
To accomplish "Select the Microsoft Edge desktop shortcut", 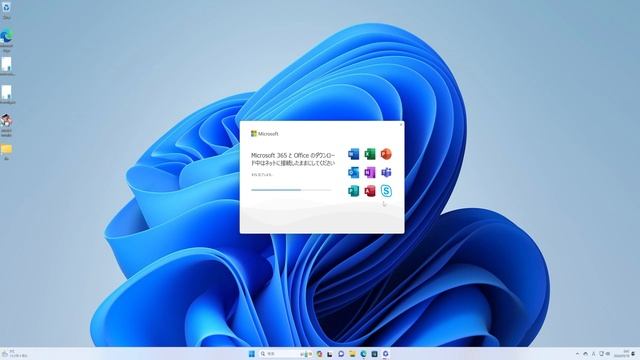I will [7, 40].
